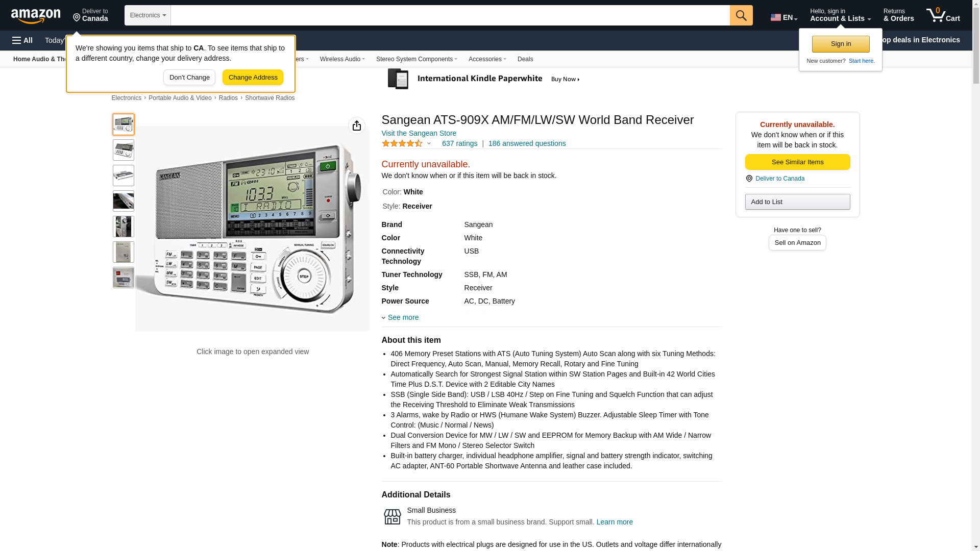Viewport: 980px width, 551px height.
Task: Click the share icon on product image
Action: pos(356,126)
